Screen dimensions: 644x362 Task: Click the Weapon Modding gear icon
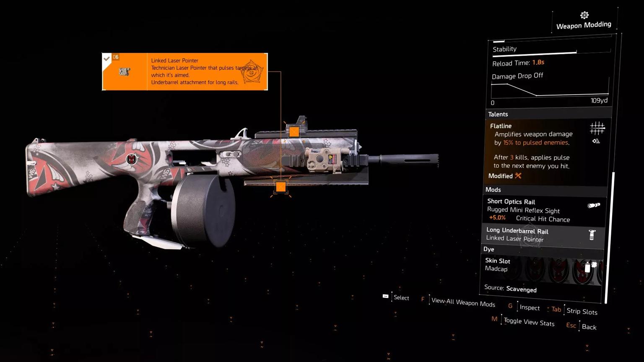pos(584,16)
